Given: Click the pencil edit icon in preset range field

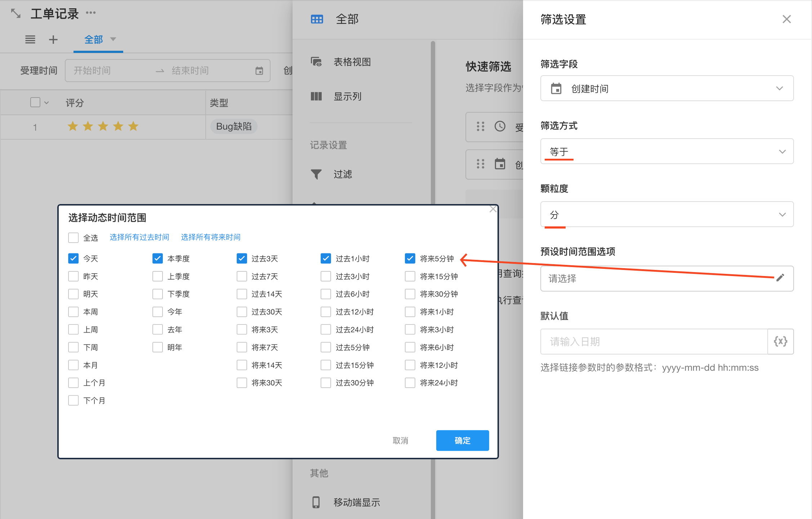Looking at the screenshot, I should [780, 277].
